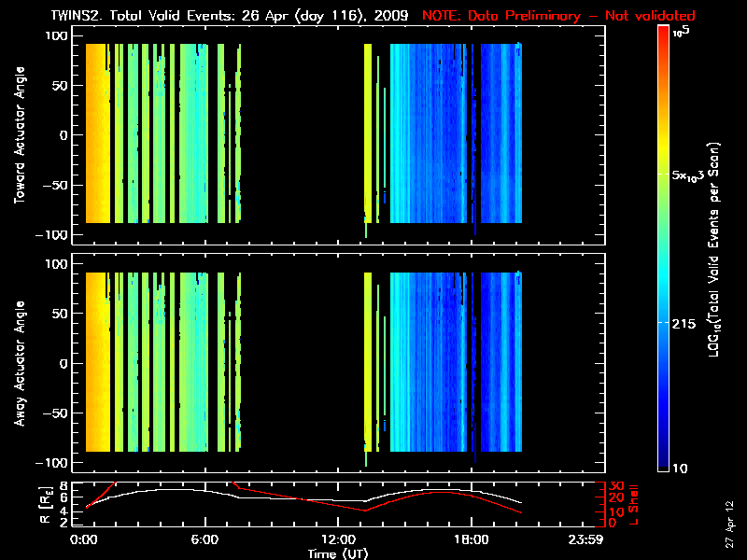This screenshot has height=560, width=747.
Task: Click the 12:00 time axis tick label
Action: coord(338,539)
